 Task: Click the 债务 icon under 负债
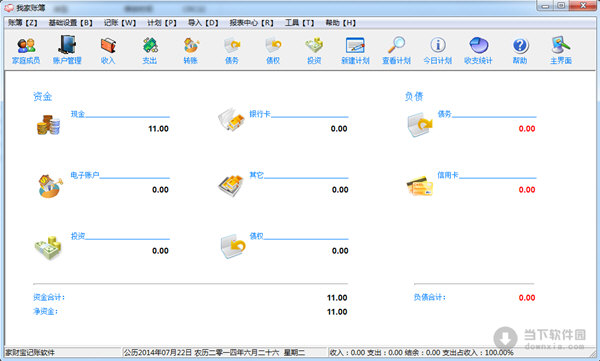[x=420, y=124]
